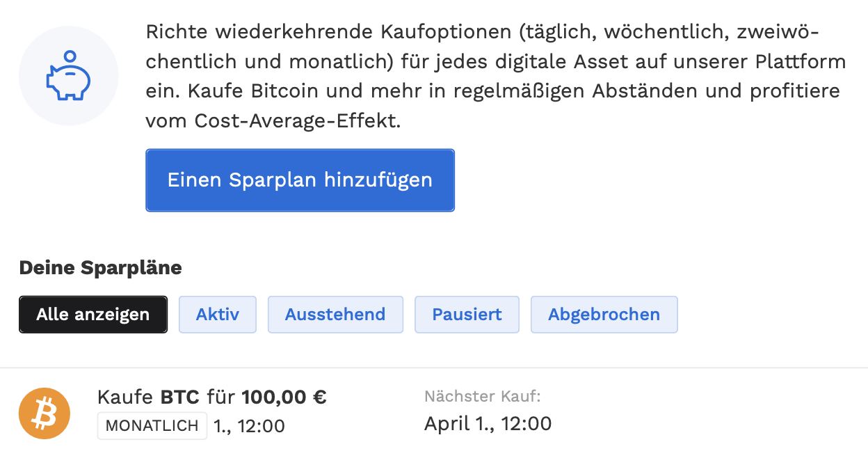Filter savings plans by 'Aktiv'
This screenshot has height=458, width=868.
pyautogui.click(x=218, y=315)
